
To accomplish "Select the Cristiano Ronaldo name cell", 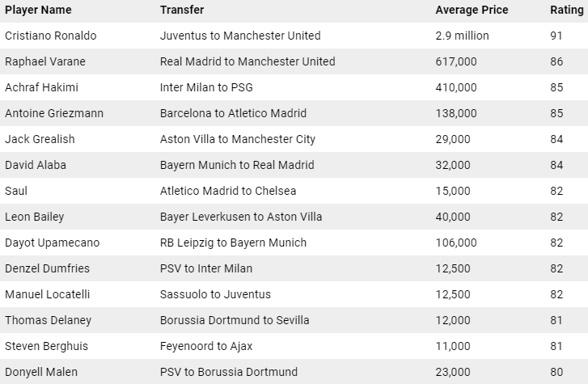I will pyautogui.click(x=50, y=36).
